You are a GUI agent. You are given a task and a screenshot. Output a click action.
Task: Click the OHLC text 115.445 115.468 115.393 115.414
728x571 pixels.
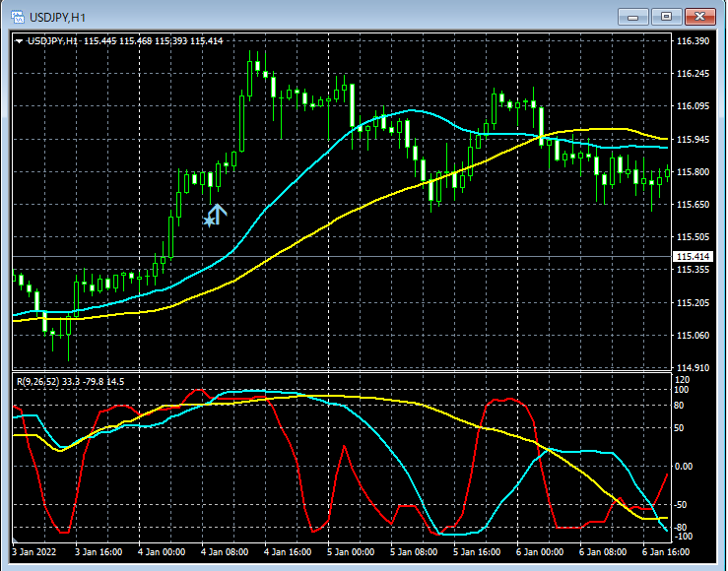154,41
